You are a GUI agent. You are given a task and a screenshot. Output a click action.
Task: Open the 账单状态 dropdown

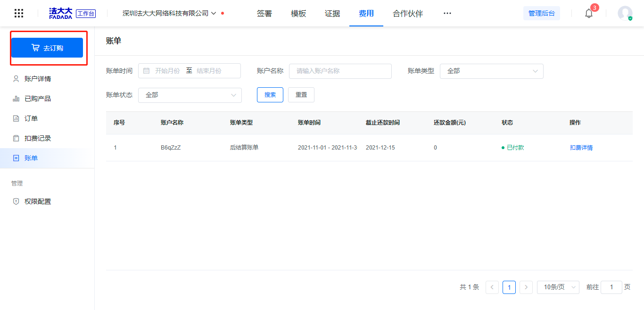[x=190, y=95]
